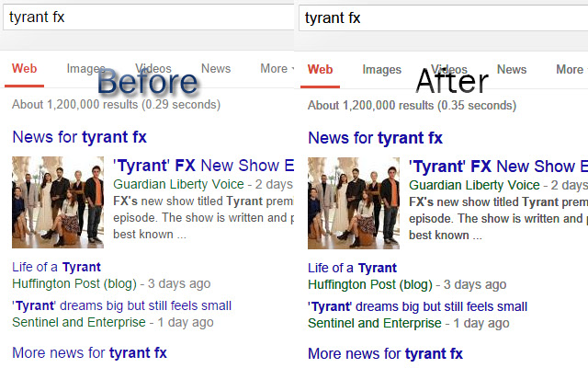Switch to the News tab in the Before panel
Image resolution: width=588 pixels, height=368 pixels.
tap(216, 69)
